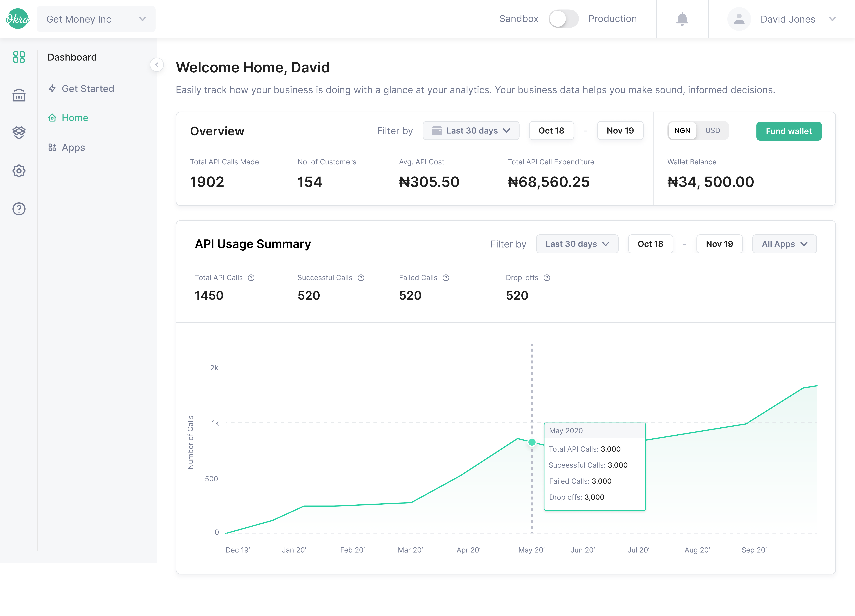The image size is (855, 616).
Task: Click the calendar icon in Overview filter
Action: click(x=437, y=130)
